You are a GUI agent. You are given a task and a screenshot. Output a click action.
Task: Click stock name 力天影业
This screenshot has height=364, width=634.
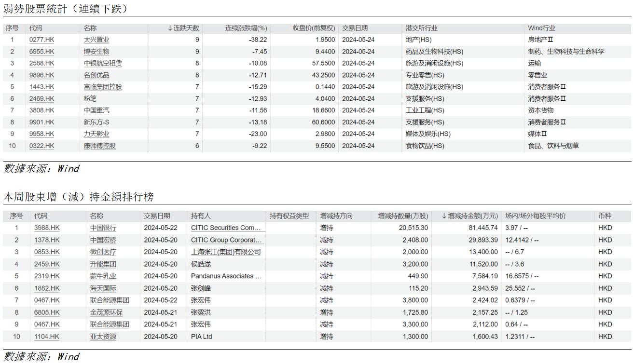[96, 134]
